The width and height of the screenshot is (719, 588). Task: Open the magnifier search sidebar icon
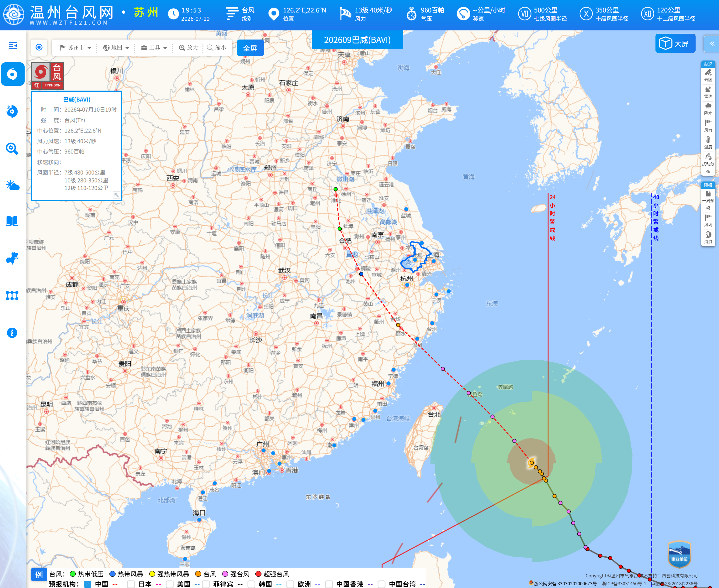click(x=12, y=149)
